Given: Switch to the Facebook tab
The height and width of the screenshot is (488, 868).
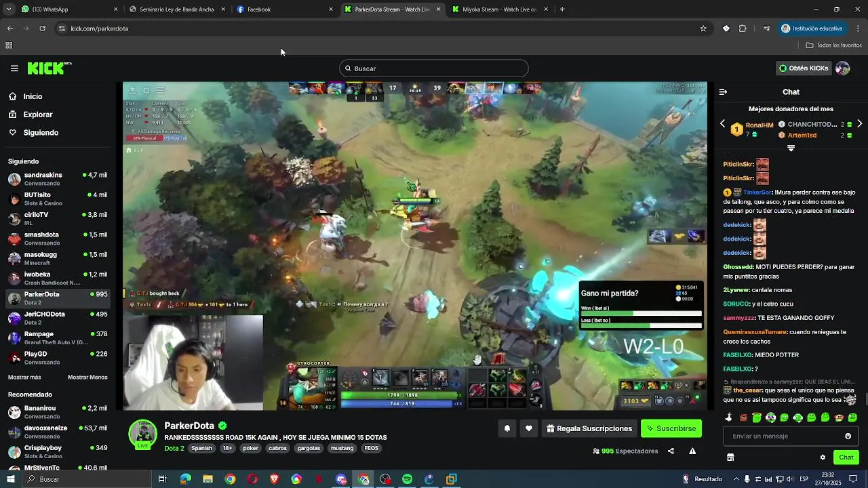Looking at the screenshot, I should (285, 9).
